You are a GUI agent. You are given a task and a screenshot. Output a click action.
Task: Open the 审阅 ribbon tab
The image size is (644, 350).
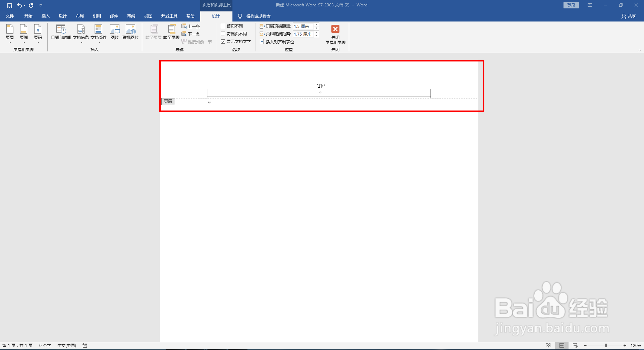(x=131, y=16)
